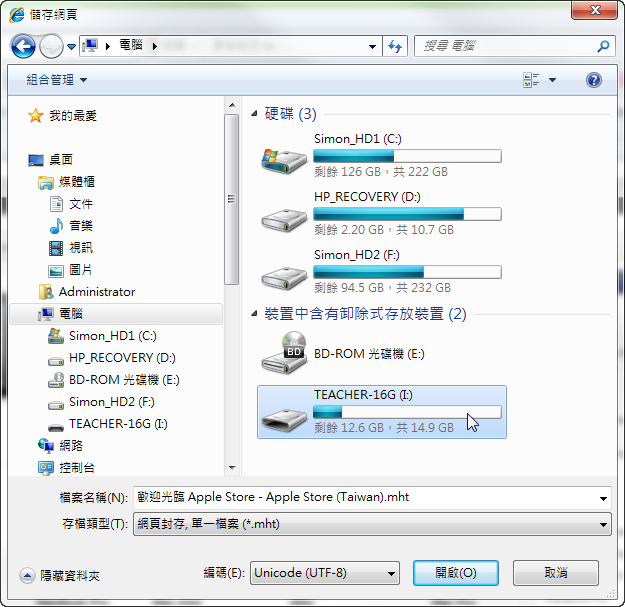This screenshot has height=607, width=625.
Task: Open the view options dropdown arrow
Action: click(552, 80)
